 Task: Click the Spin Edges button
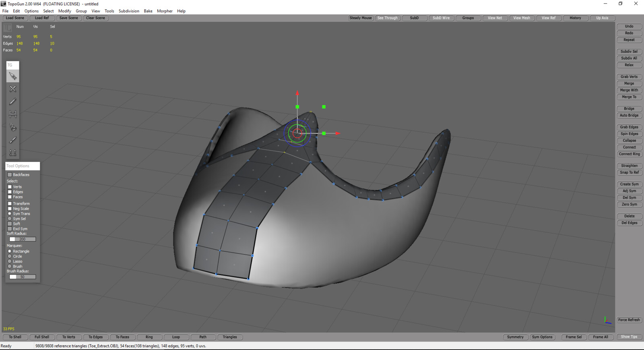629,134
